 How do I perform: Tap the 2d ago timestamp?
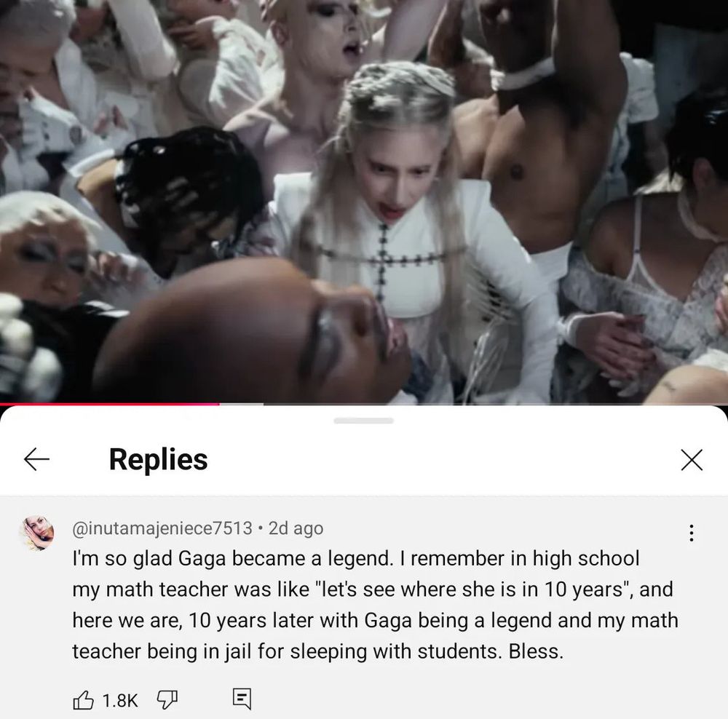tap(296, 528)
